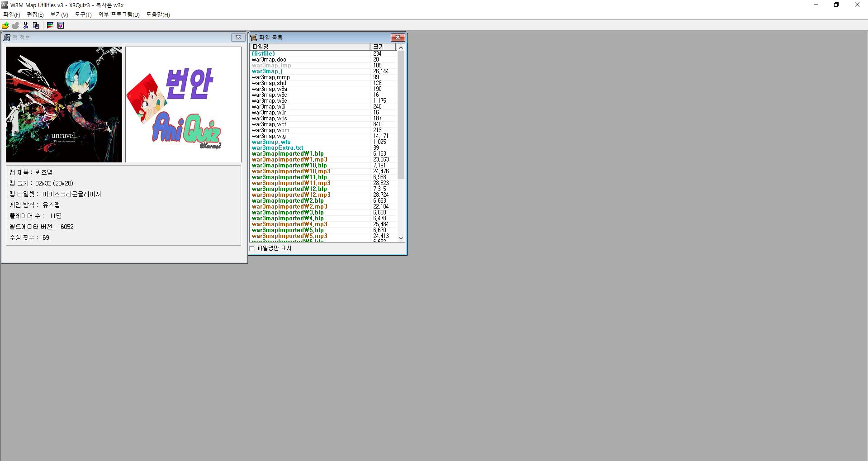
Task: Click the file list scroll down arrow
Action: 401,238
